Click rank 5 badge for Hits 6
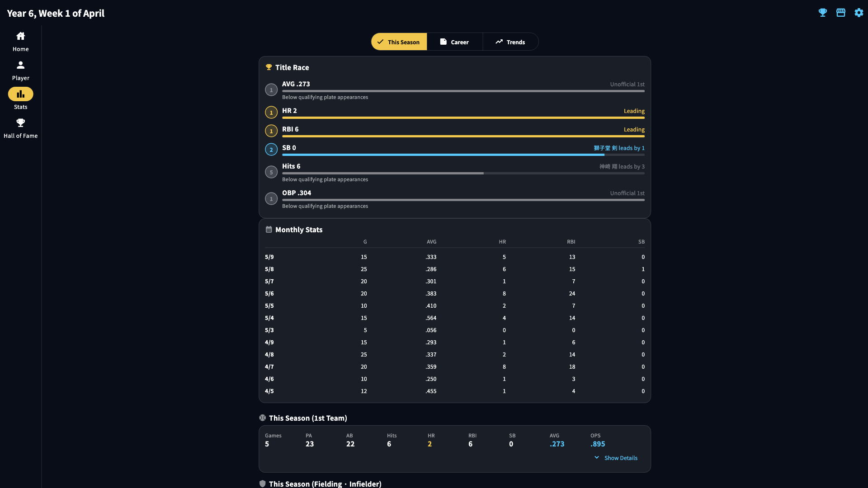Screen dimensions: 868x488 271,172
